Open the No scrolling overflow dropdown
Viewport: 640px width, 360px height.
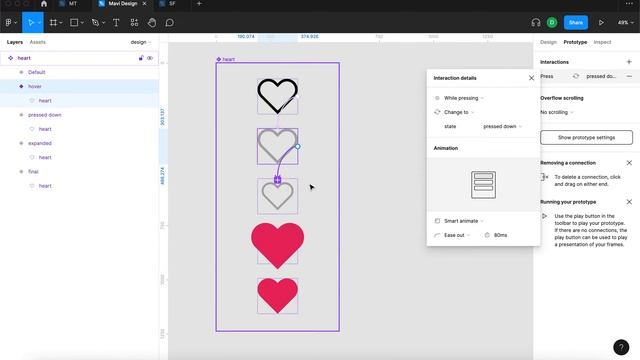557,112
